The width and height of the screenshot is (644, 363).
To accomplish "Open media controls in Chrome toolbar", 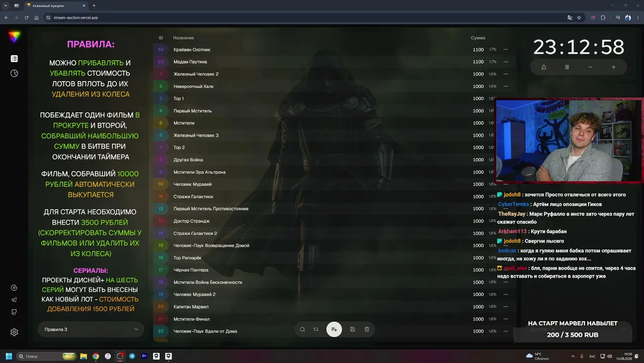I will click(618, 18).
